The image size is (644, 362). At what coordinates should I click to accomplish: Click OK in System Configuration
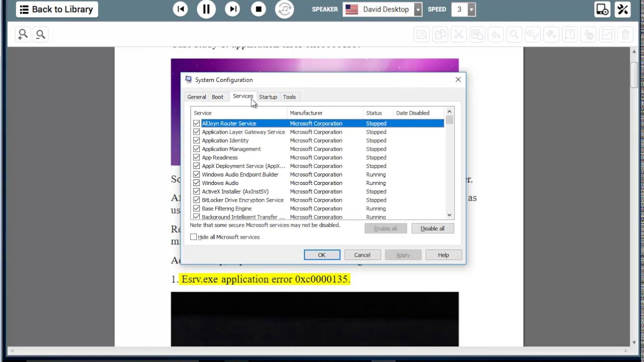point(322,255)
